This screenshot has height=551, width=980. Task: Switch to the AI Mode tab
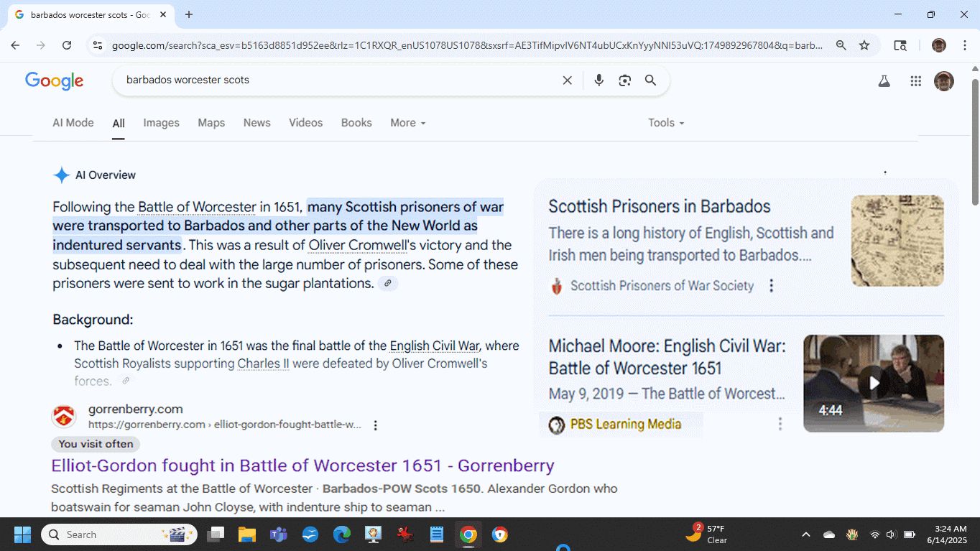73,123
